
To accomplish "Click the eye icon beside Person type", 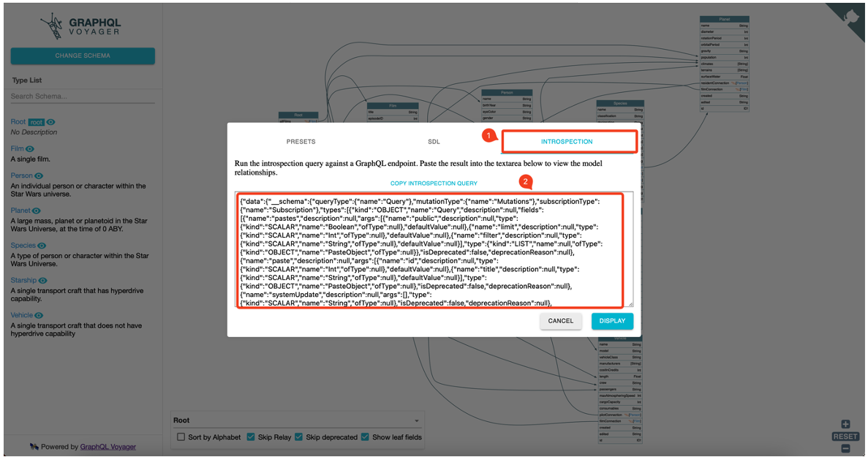I will click(37, 175).
